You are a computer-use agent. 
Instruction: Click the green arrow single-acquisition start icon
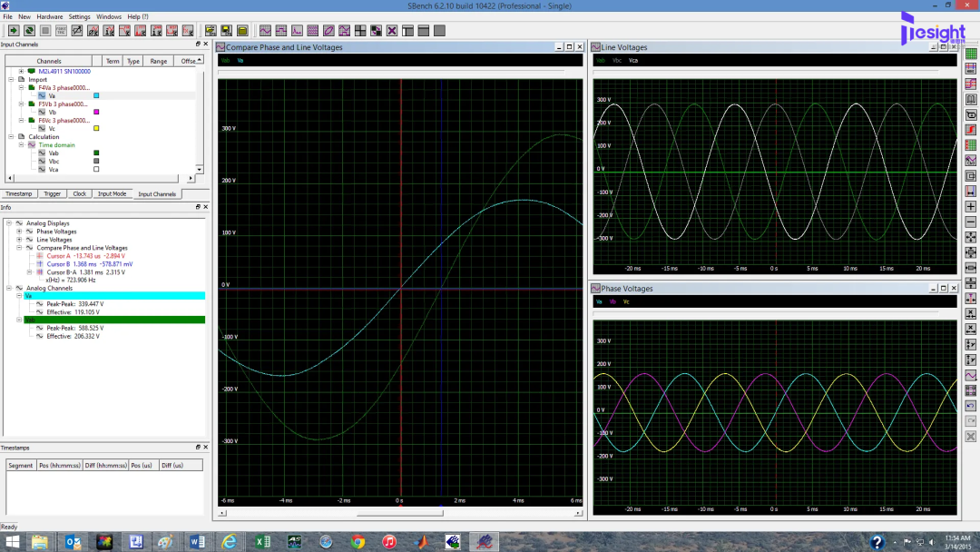click(x=13, y=31)
